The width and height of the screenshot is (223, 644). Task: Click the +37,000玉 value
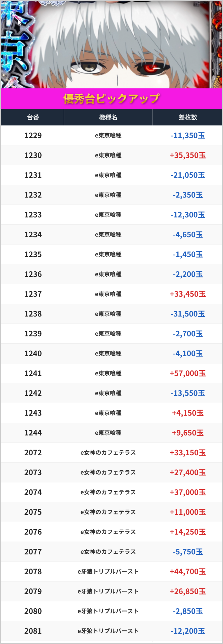click(x=188, y=492)
